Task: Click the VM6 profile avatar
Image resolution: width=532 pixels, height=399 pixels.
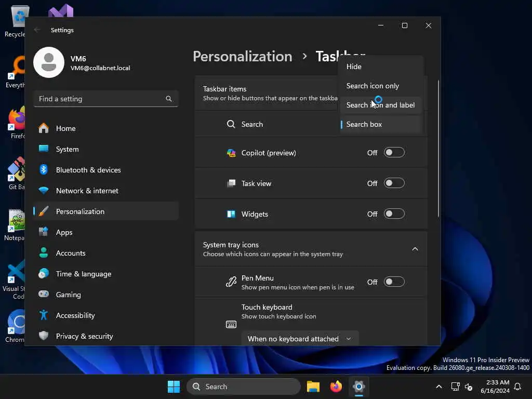Action: (x=49, y=62)
